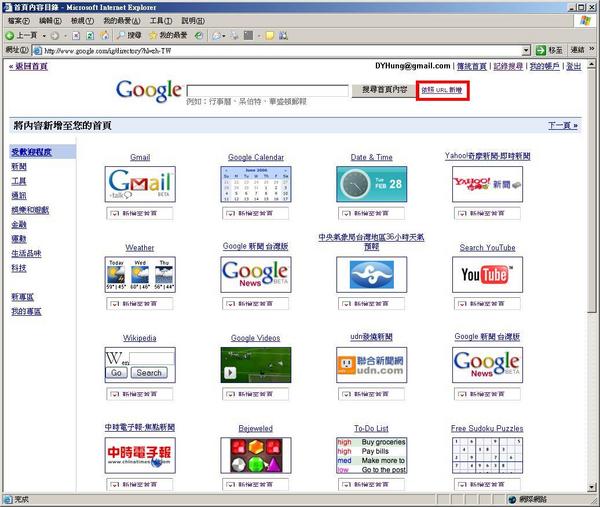Expand the address bar URL dropdown
This screenshot has width=600, height=507.
(x=526, y=50)
